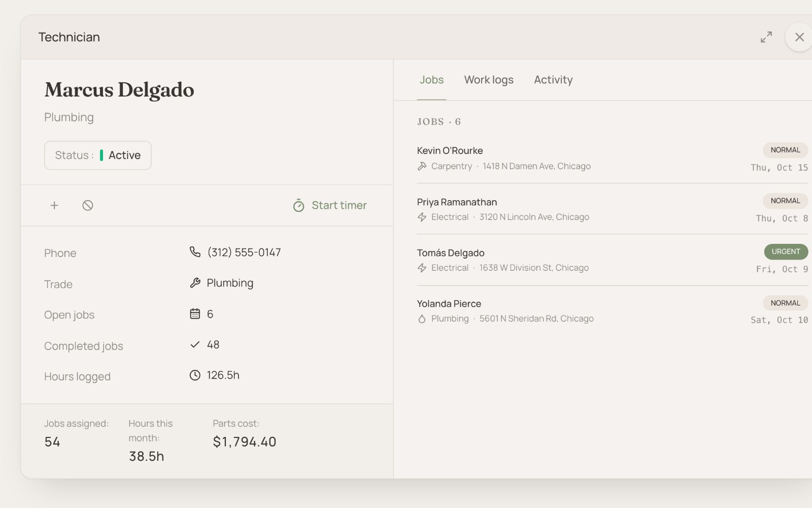Click the Hours logged value 126.5h
This screenshot has width=812, height=508.
coord(223,375)
